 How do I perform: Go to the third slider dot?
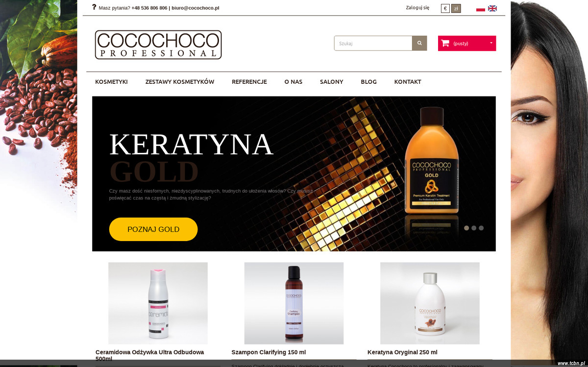481,228
